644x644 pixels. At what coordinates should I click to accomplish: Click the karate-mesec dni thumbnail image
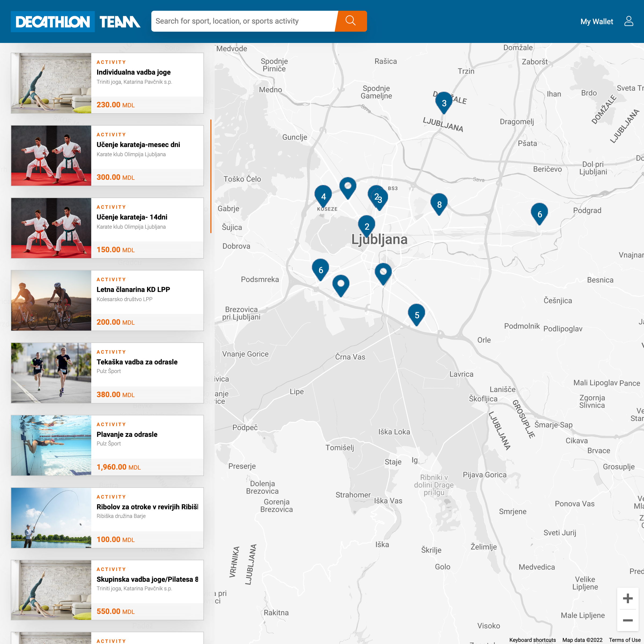[51, 156]
